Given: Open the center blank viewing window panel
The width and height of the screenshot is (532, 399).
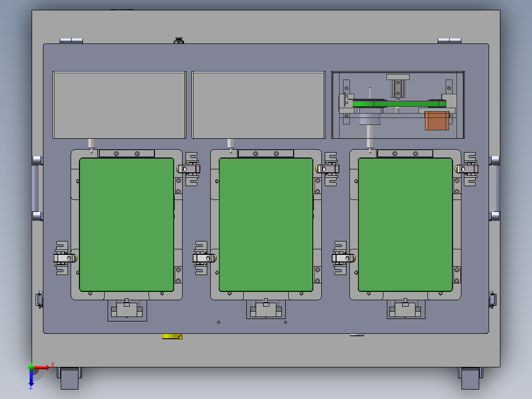Looking at the screenshot, I should 258,104.
